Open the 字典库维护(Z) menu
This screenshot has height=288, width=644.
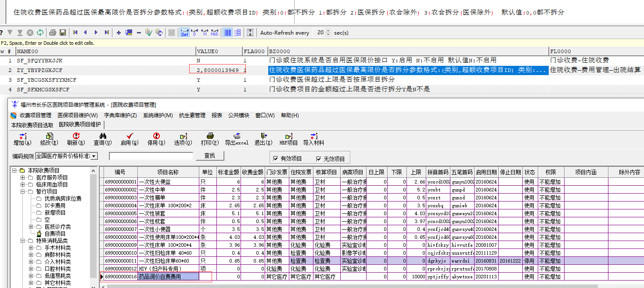tap(120, 115)
